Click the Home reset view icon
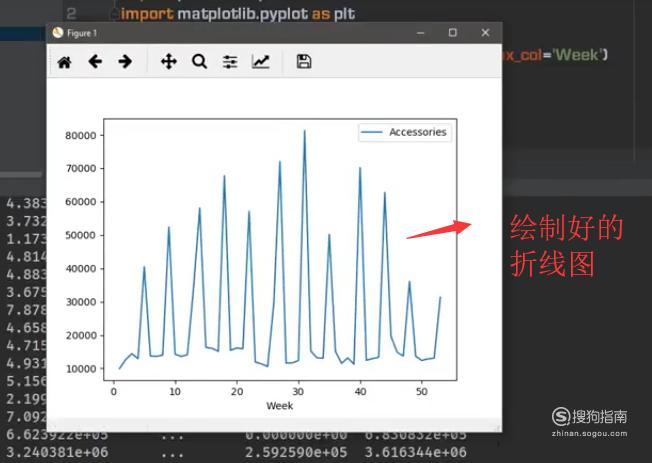The height and width of the screenshot is (463, 652). (64, 62)
